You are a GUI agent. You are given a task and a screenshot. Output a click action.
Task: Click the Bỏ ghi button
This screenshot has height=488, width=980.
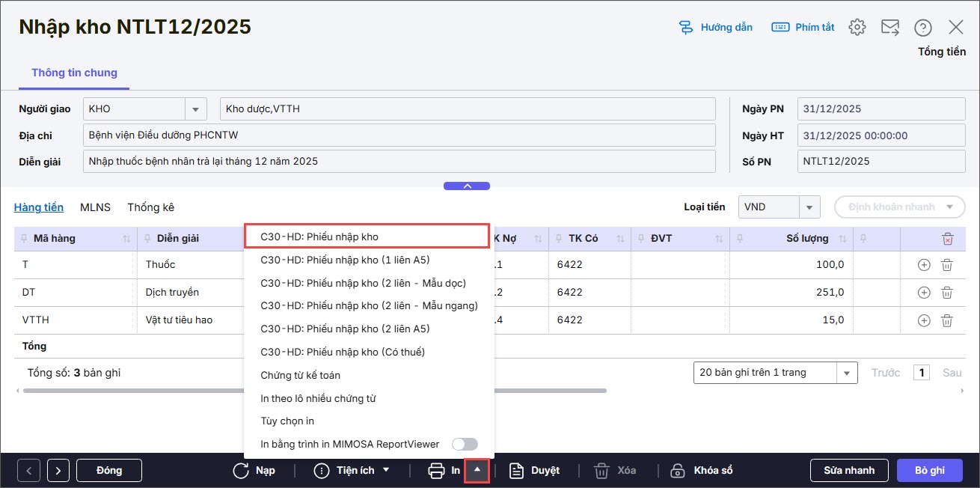pyautogui.click(x=930, y=471)
